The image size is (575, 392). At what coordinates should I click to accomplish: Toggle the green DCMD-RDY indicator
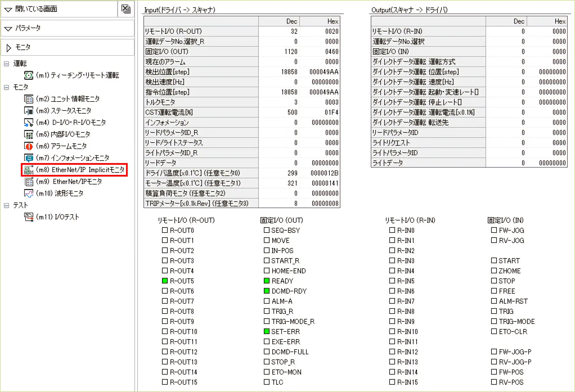point(267,291)
